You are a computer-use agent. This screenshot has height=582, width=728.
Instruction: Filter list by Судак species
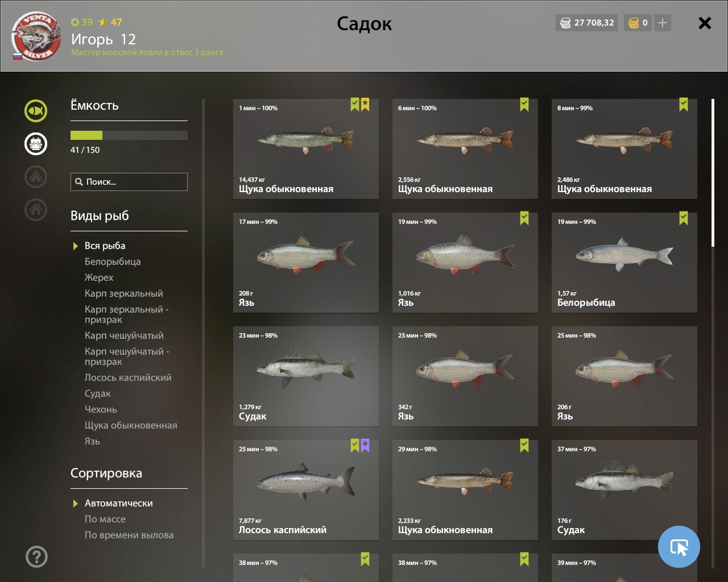(98, 393)
